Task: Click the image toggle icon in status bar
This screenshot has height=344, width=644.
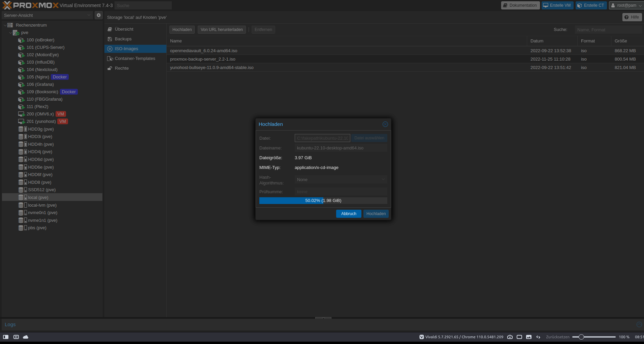Action: pos(529,337)
